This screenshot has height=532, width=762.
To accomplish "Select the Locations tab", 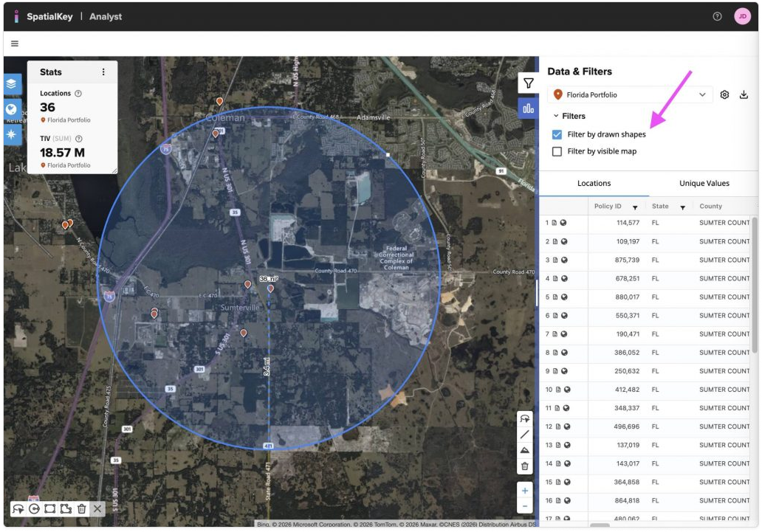I will pos(594,183).
